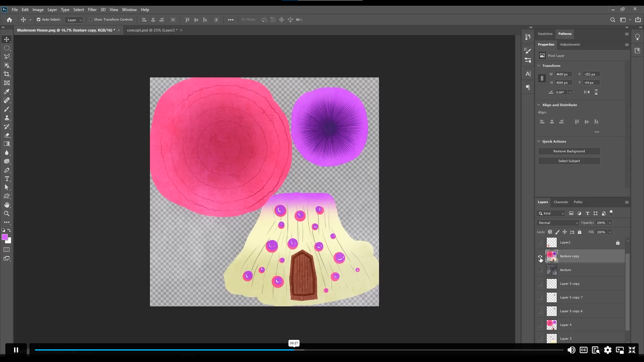Screen dimensions: 644x362
Task: Toggle Auto-Select in the options bar
Action: (x=38, y=19)
